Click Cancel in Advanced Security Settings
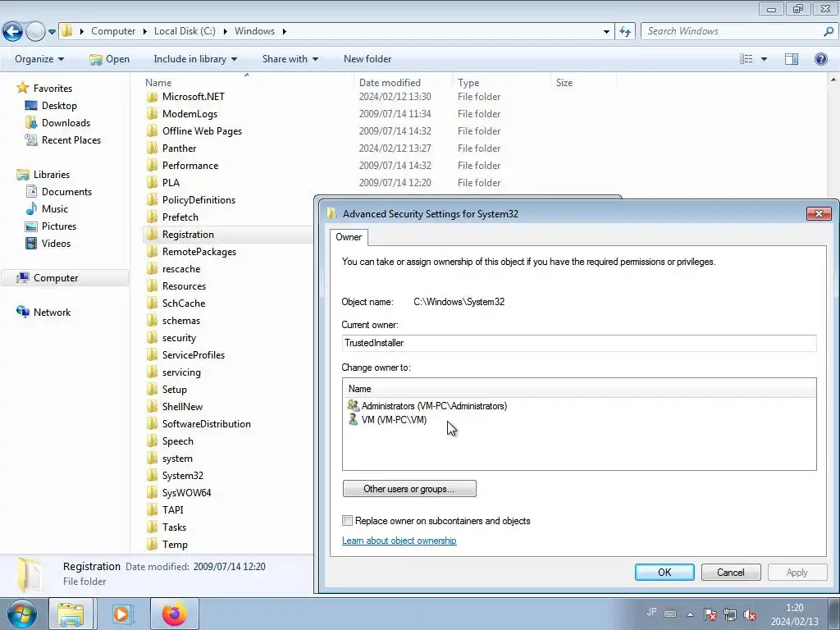The image size is (840, 630). (731, 572)
